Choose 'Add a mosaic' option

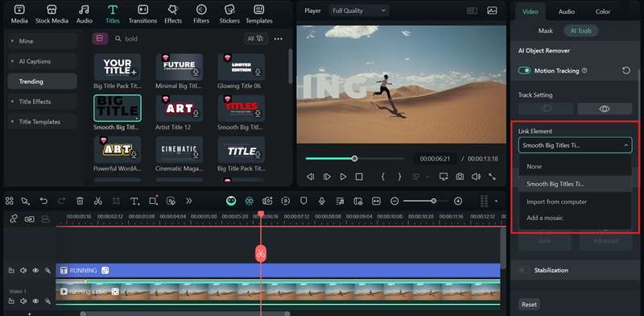[575, 218]
